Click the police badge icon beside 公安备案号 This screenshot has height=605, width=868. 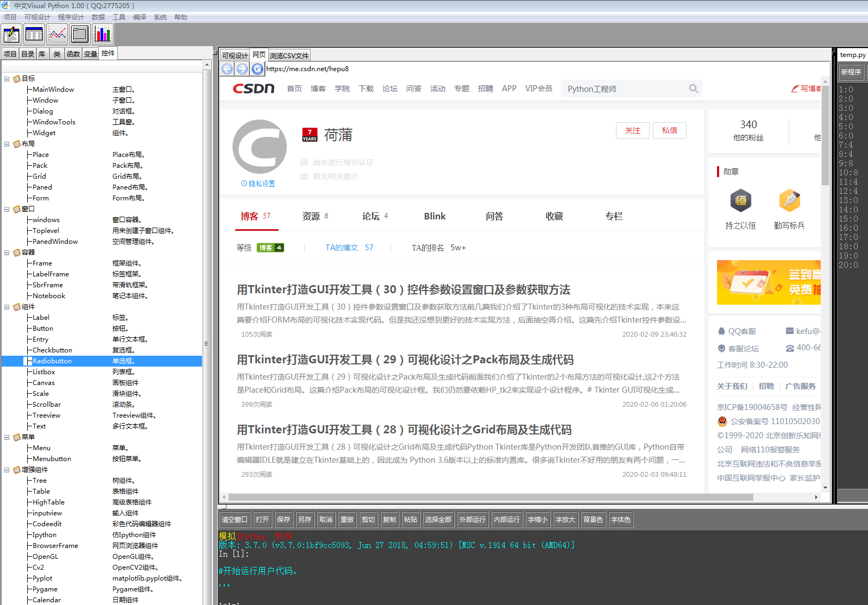(722, 421)
